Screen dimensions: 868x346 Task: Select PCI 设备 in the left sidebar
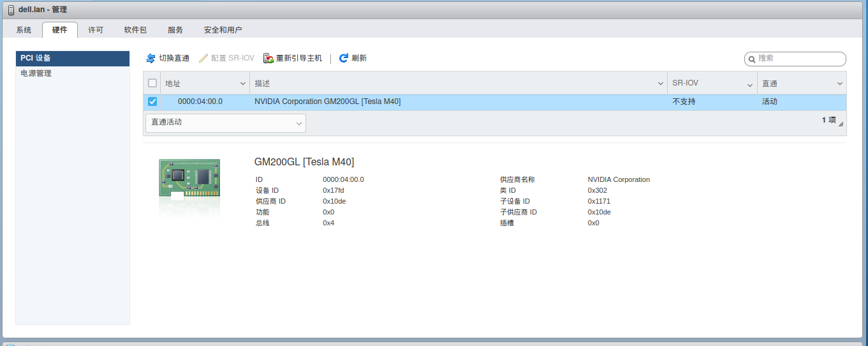pos(36,58)
